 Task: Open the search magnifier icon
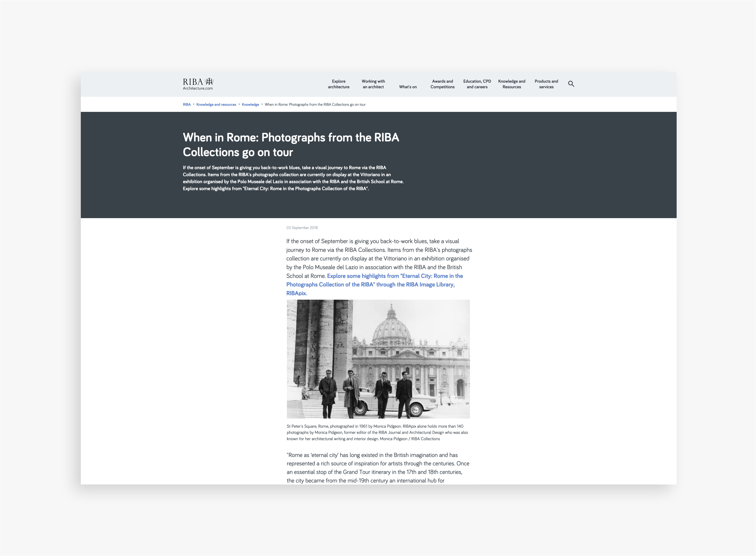pyautogui.click(x=571, y=84)
